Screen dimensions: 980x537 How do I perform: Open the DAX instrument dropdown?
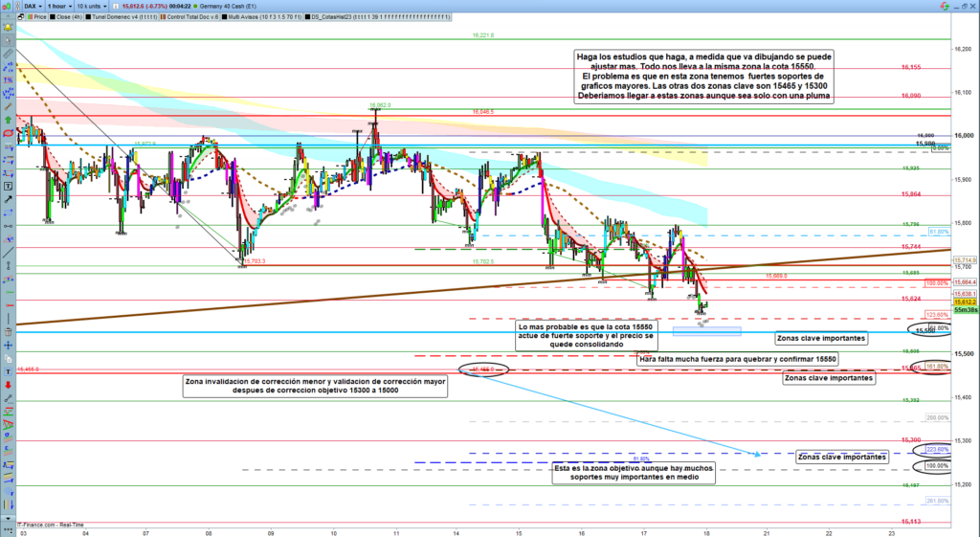(33, 6)
